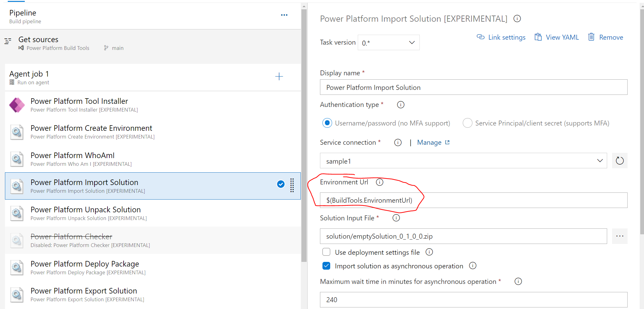Viewport: 644px width, 309px height.
Task: Select the Power Platform Tool Installer task icon
Action: (17, 105)
